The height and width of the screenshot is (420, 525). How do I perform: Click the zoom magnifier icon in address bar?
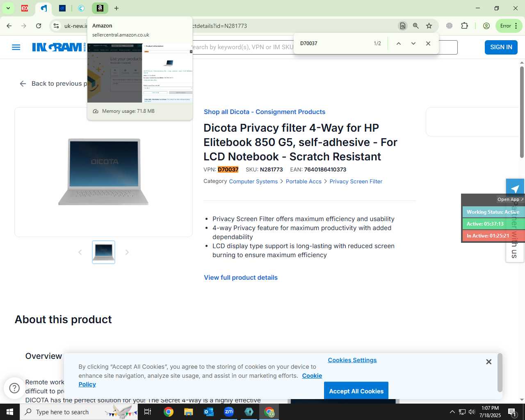click(416, 26)
